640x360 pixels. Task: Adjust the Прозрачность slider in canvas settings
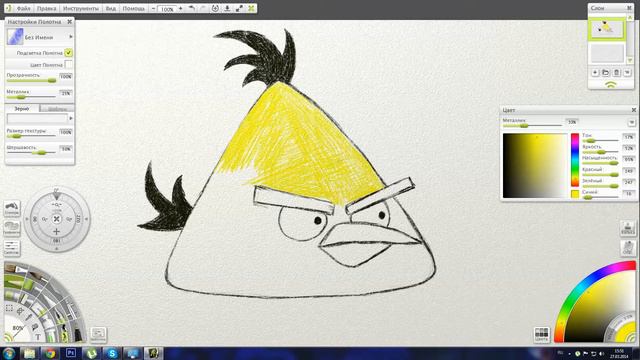(31, 80)
